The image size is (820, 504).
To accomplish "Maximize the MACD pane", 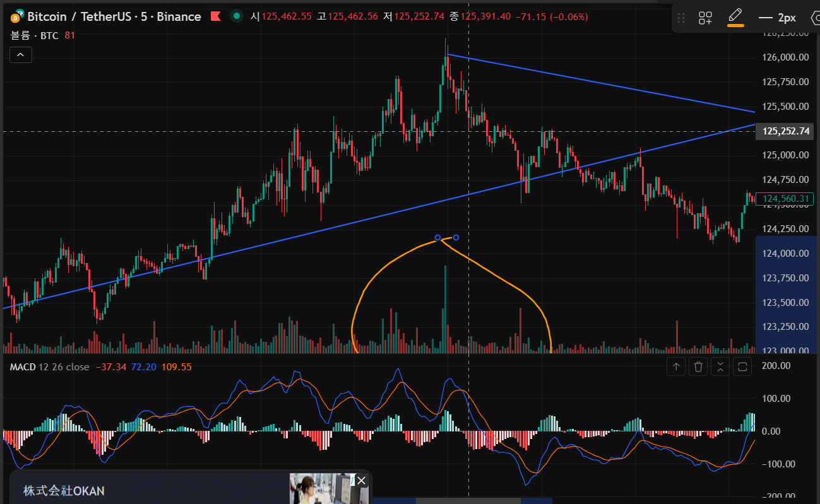I will click(x=742, y=366).
